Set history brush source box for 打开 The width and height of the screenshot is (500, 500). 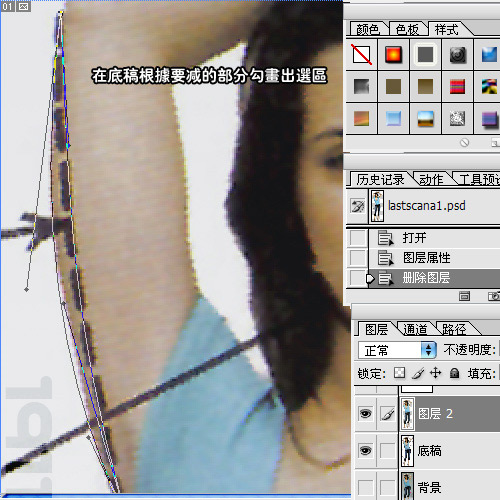(358, 238)
